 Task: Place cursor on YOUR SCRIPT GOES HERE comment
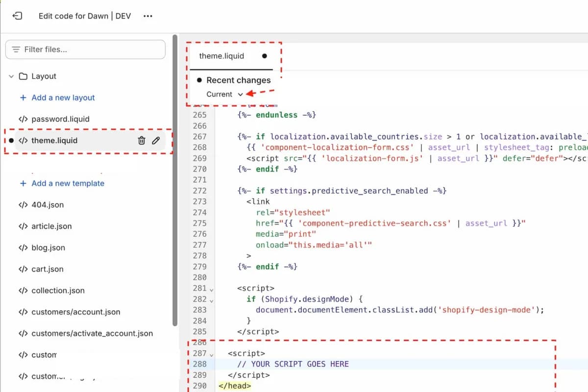[293, 364]
